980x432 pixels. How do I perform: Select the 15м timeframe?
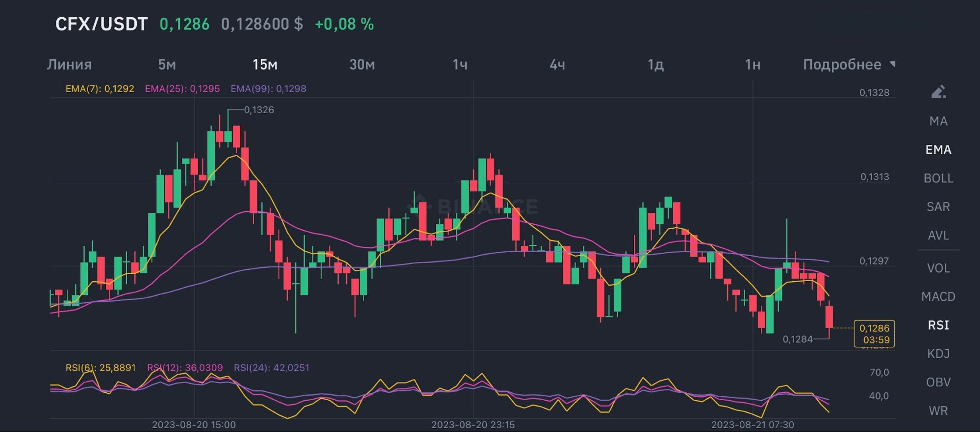(265, 65)
